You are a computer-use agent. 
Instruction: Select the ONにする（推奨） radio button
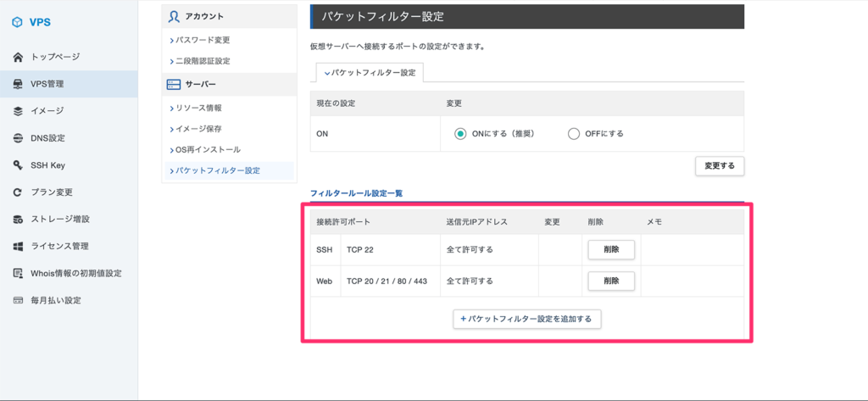coord(460,133)
